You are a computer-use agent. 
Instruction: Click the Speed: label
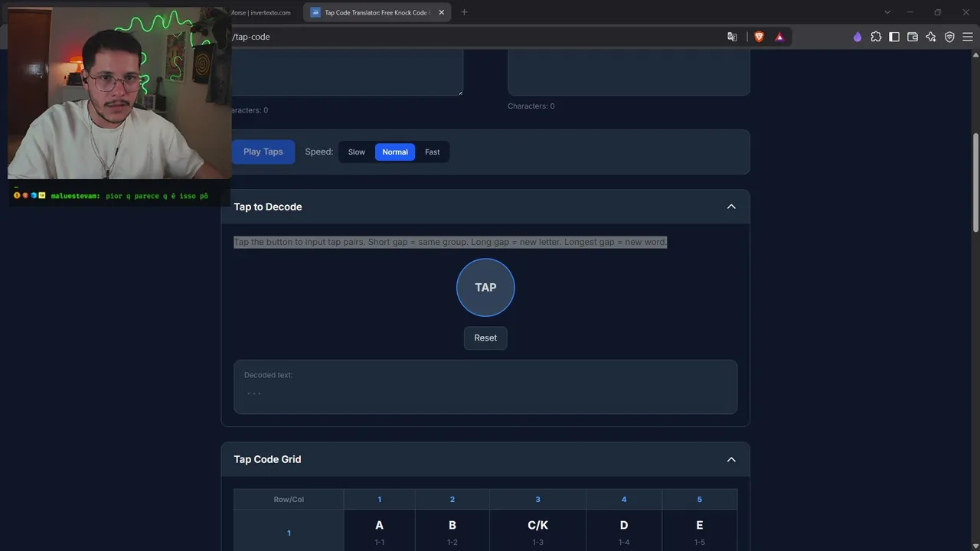click(319, 152)
